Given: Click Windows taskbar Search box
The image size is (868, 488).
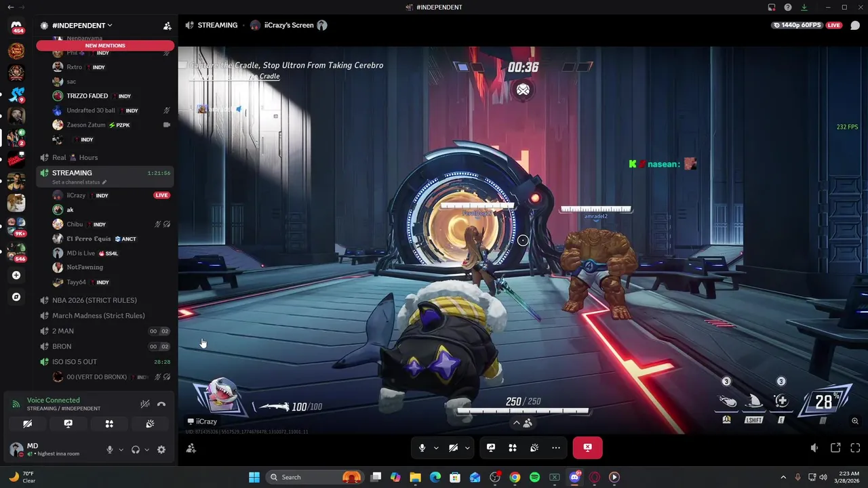Looking at the screenshot, I should [315, 477].
